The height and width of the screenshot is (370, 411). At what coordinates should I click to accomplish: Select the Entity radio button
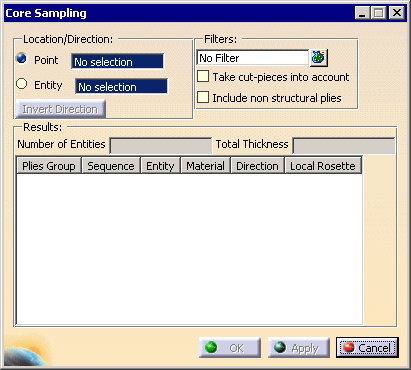coord(22,84)
